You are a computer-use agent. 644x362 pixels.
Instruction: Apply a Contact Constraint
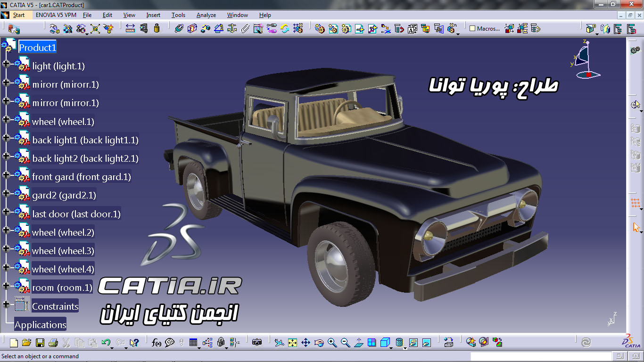click(192, 28)
